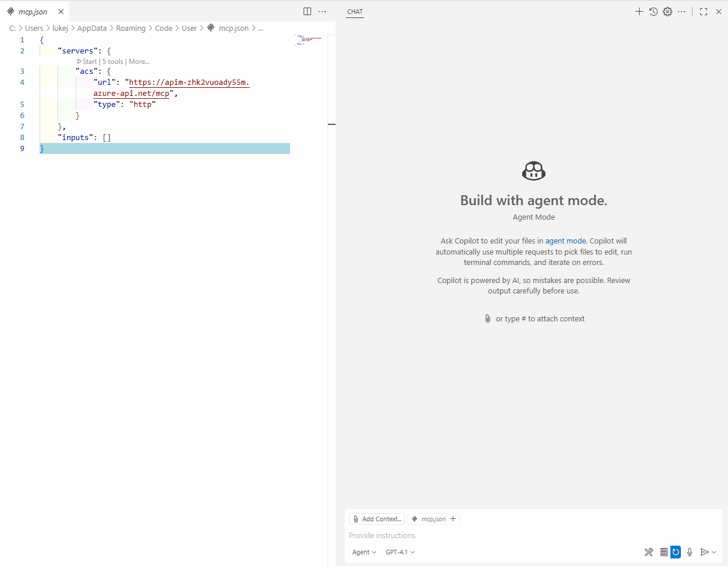Open the apim azure-api.net URL link

(189, 83)
